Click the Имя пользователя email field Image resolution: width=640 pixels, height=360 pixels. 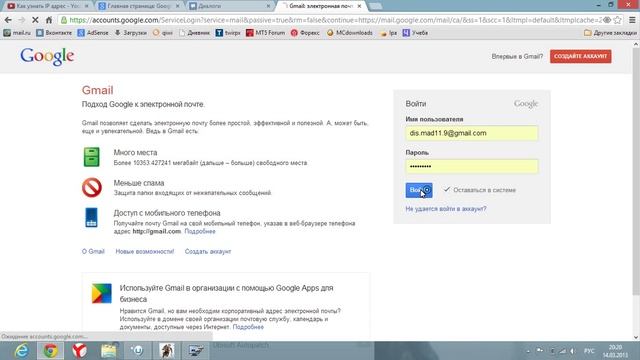(x=471, y=133)
